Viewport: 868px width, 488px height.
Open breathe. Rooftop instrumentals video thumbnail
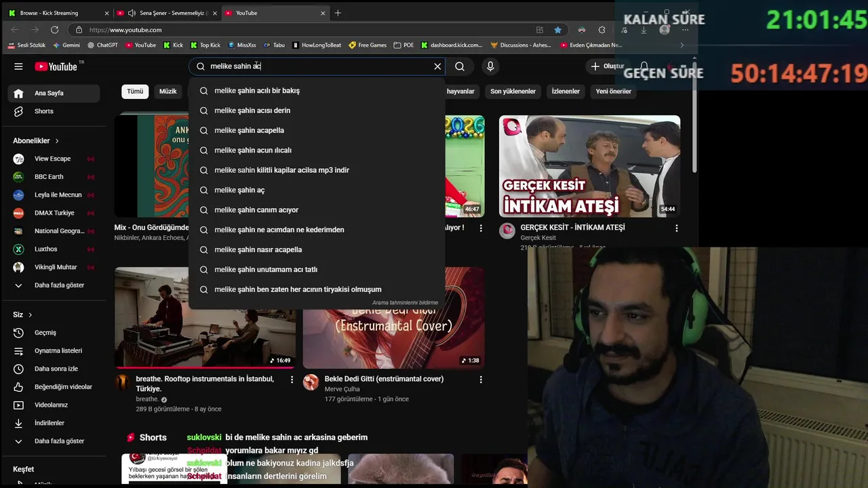tap(205, 317)
